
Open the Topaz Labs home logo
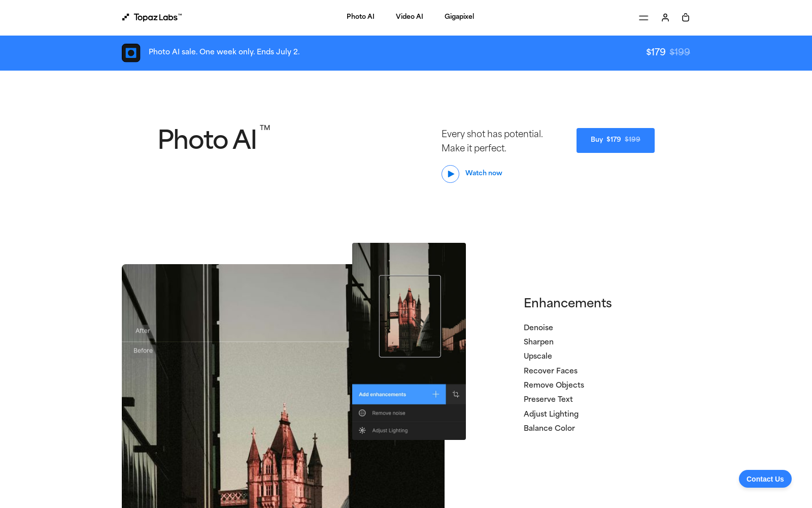click(152, 17)
